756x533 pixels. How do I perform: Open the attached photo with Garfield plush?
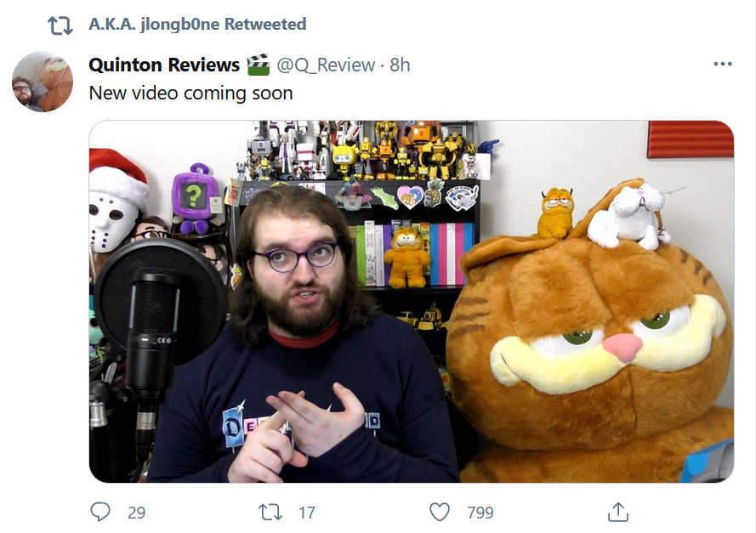(x=412, y=301)
